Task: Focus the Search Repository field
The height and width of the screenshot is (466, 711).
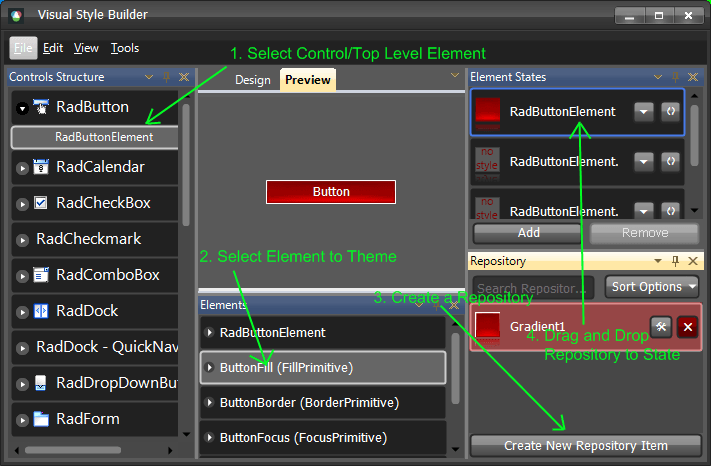Action: tap(533, 287)
